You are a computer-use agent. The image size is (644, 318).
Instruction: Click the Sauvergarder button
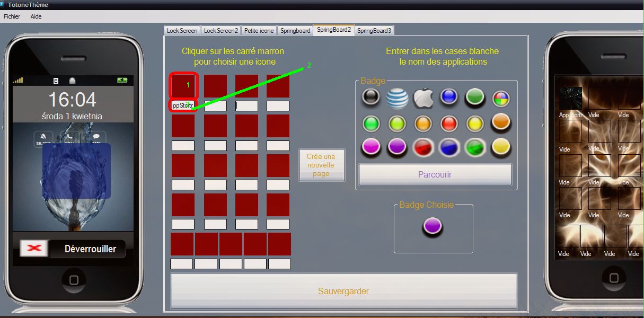(x=343, y=291)
